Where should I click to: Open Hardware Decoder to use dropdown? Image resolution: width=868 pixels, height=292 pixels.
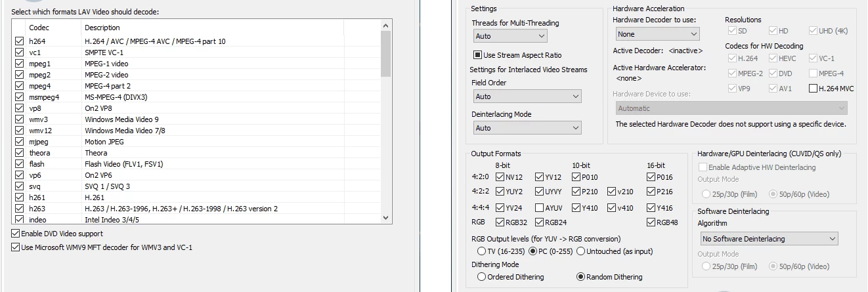pyautogui.click(x=657, y=33)
